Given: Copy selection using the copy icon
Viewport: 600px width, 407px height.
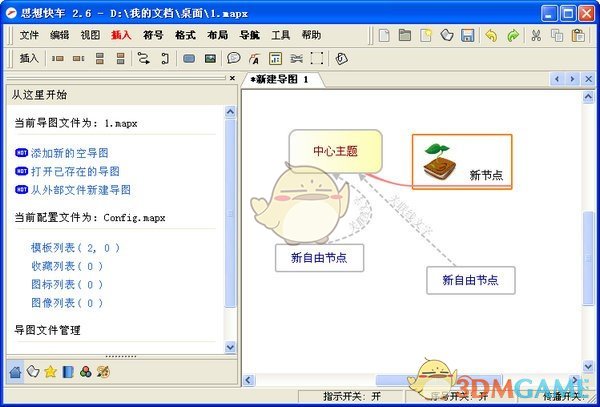Looking at the screenshot, I should pyautogui.click(x=557, y=36).
